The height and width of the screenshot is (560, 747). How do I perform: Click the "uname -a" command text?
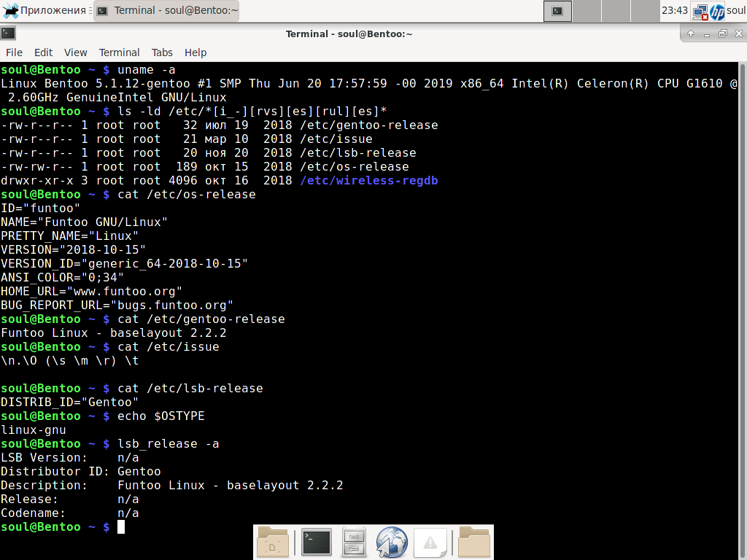[x=146, y=69]
